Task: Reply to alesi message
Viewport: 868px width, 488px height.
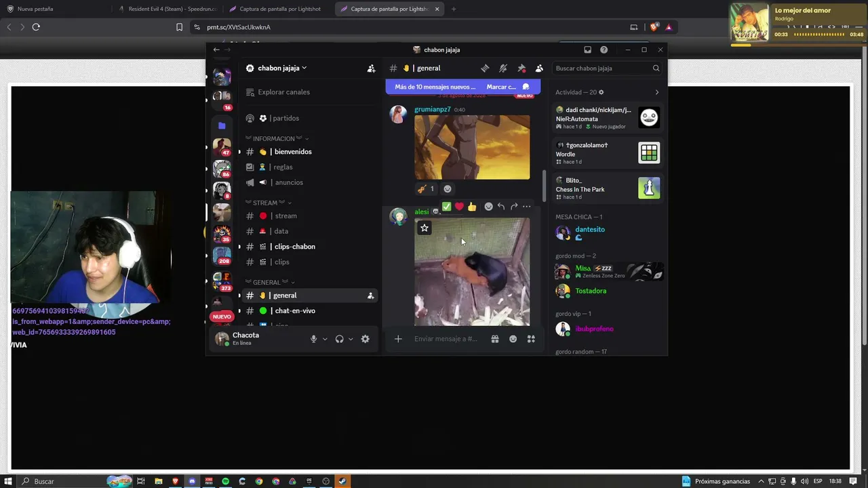Action: click(x=501, y=207)
